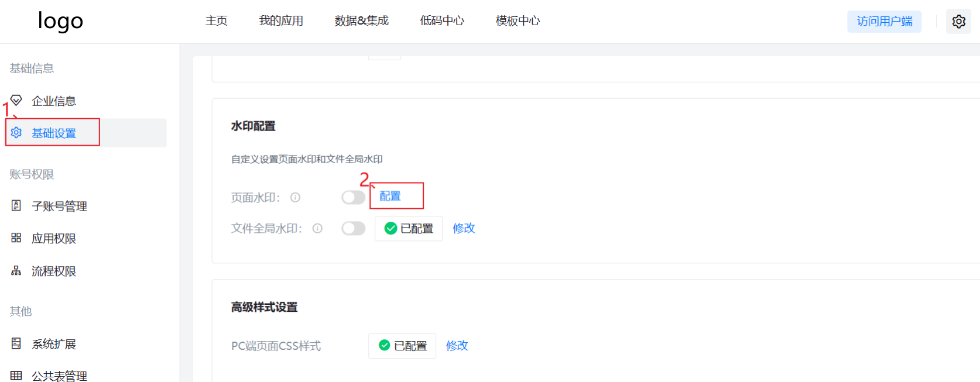Click the 应用权限 grid icon
The image size is (980, 382).
[x=16, y=238]
